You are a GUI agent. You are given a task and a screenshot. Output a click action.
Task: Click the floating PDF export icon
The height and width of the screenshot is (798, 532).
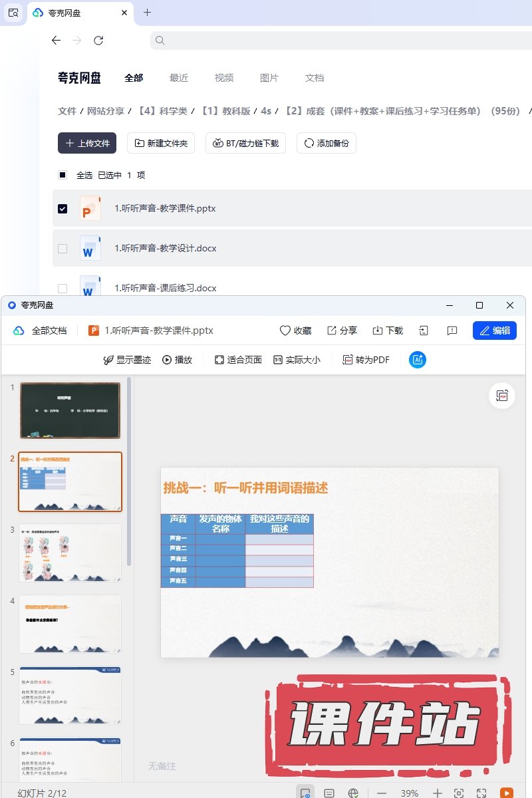502,396
